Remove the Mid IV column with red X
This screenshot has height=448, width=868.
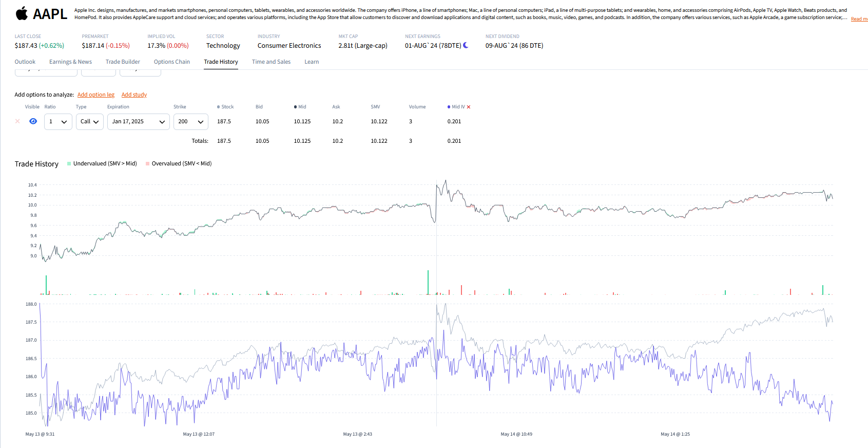[x=469, y=107]
